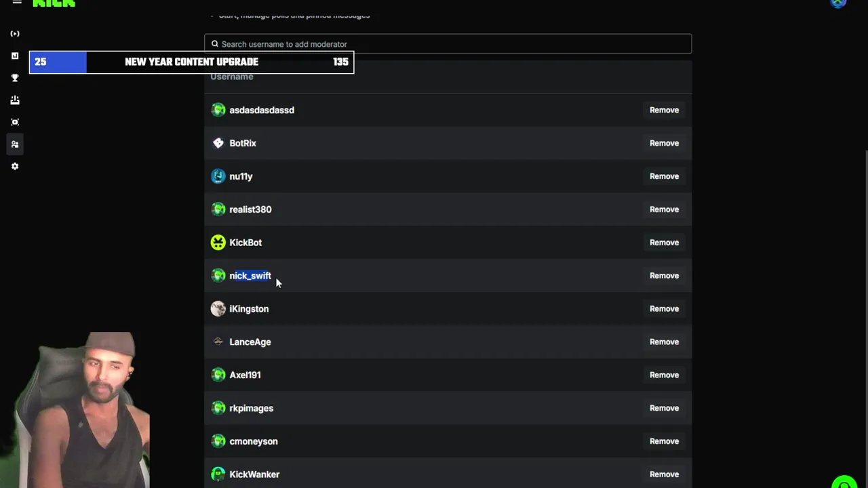
Task: Click LanceAge's avatar
Action: [x=218, y=342]
